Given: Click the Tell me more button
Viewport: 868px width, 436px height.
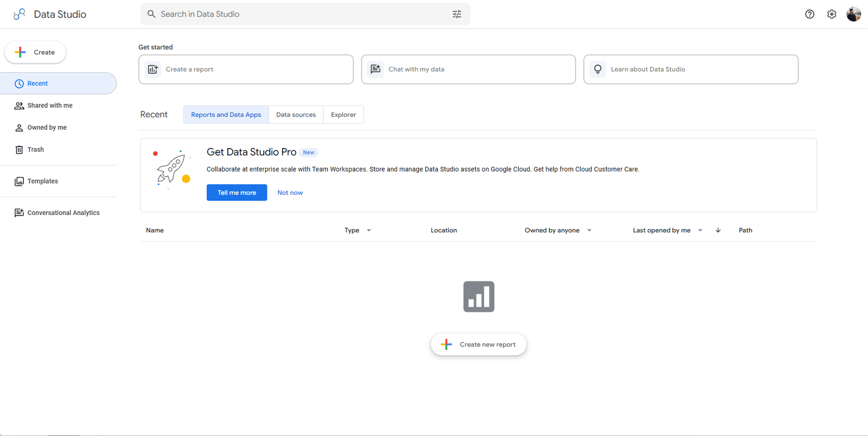Looking at the screenshot, I should click(237, 193).
